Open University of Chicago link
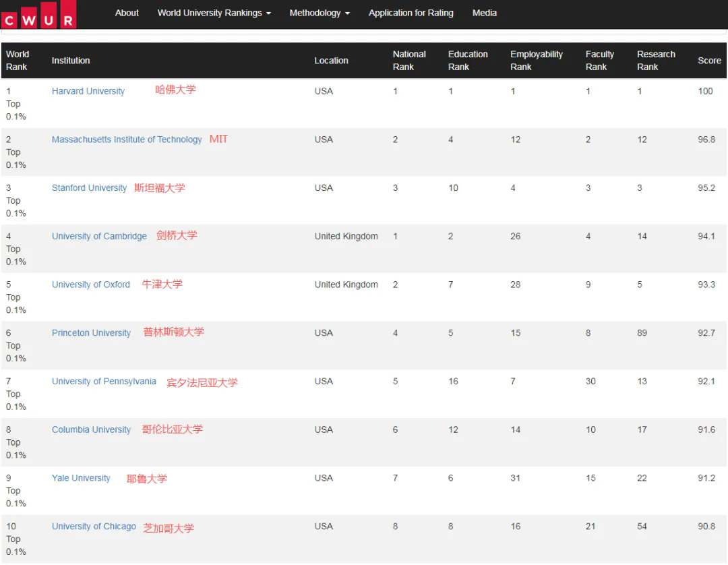The height and width of the screenshot is (565, 728). [x=94, y=526]
